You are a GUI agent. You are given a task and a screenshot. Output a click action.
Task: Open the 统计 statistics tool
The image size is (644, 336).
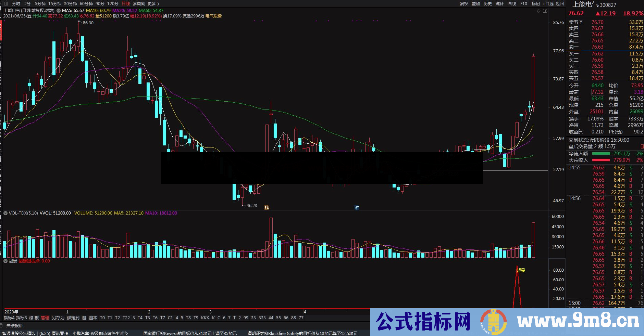(499, 4)
